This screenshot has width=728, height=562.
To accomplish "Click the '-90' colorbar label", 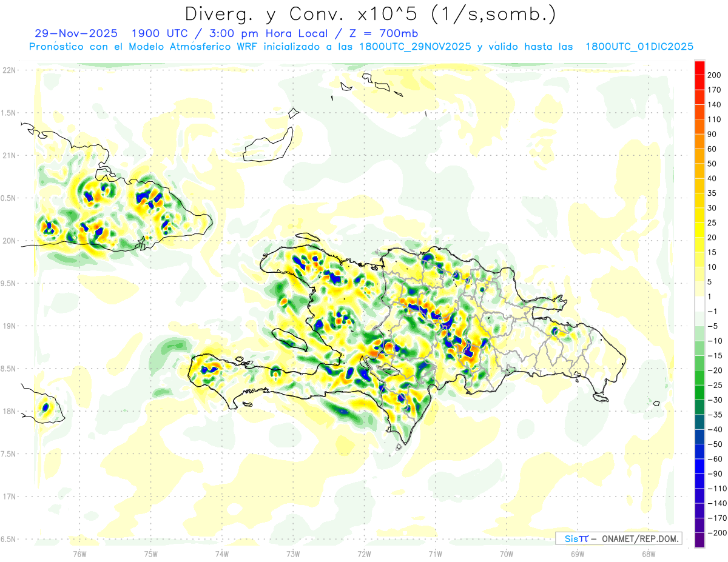I will (715, 473).
